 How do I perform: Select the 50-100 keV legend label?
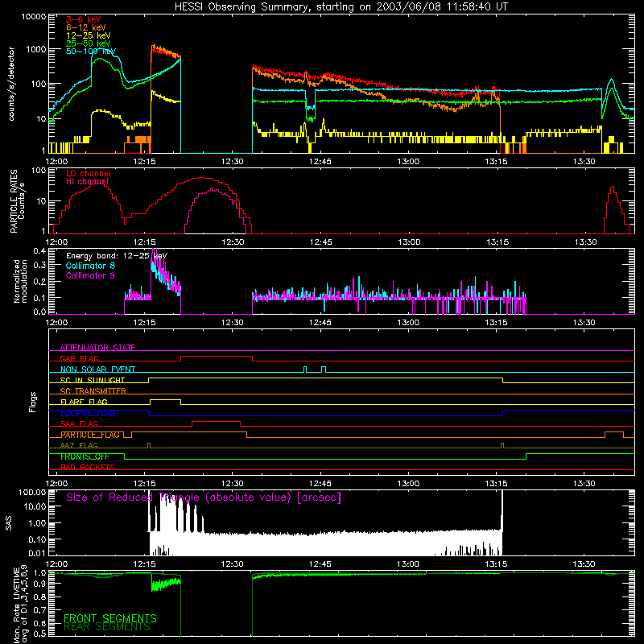(91, 52)
